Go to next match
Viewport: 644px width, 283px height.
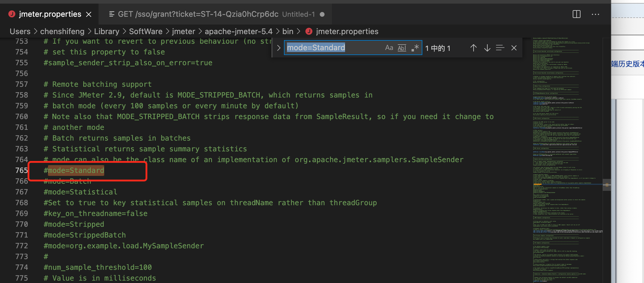click(x=487, y=48)
